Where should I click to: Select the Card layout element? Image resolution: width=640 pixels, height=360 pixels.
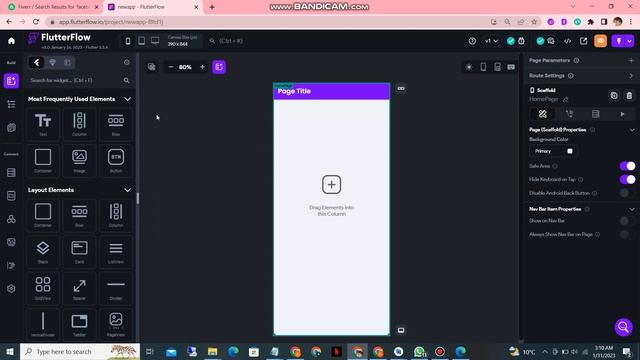point(79,251)
